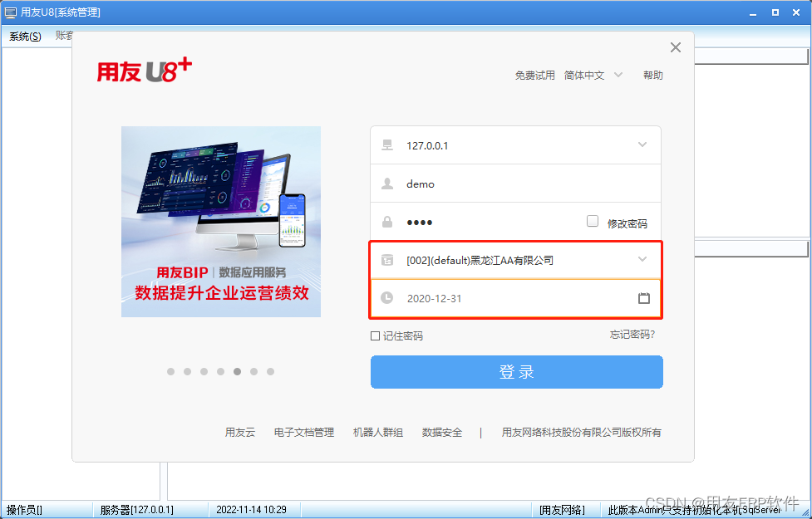
Task: Open the 机器人群组 footer link
Action: coord(377,432)
